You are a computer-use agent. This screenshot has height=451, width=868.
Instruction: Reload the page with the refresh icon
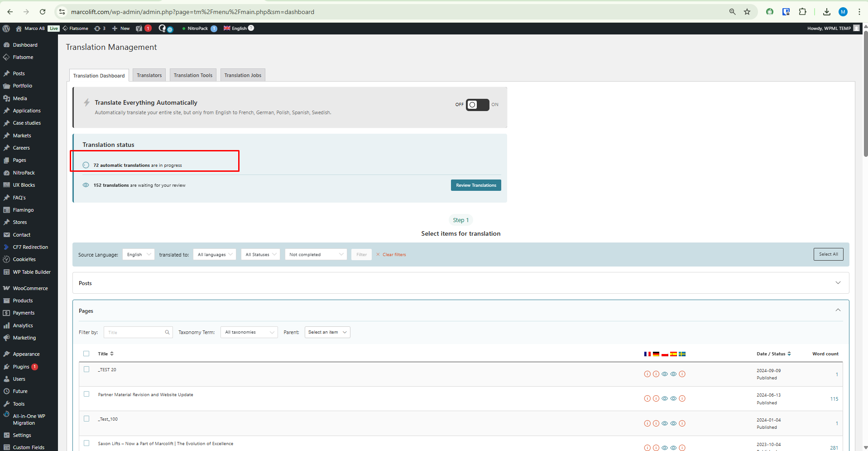coord(43,12)
